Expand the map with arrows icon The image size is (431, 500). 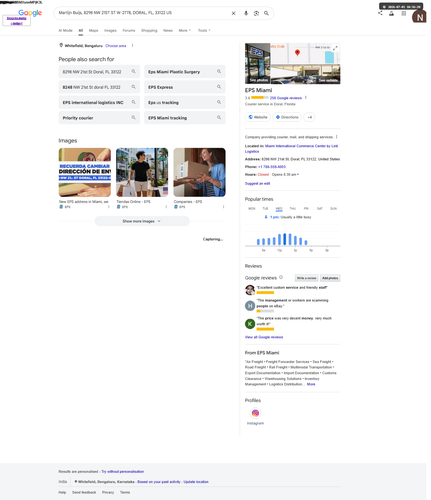pyautogui.click(x=335, y=48)
